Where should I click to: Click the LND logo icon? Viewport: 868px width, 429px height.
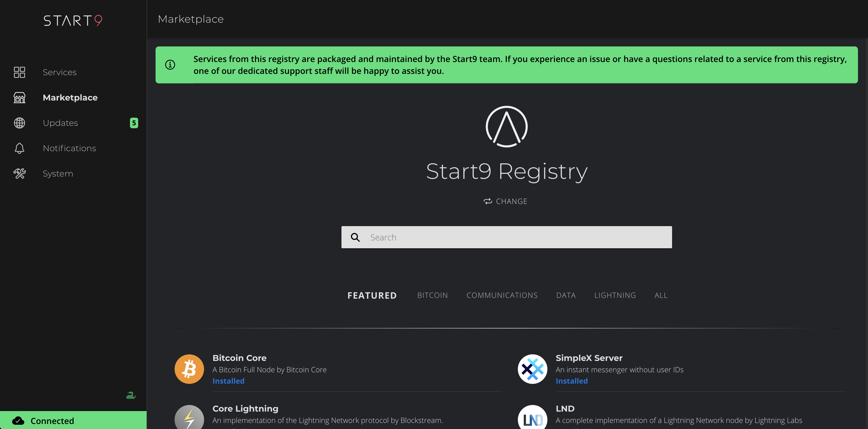tap(532, 419)
